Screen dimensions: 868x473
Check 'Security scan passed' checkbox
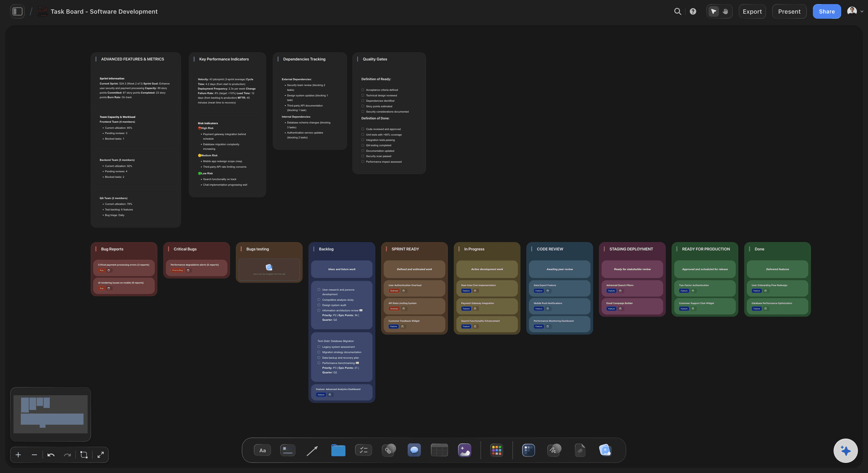pos(363,156)
